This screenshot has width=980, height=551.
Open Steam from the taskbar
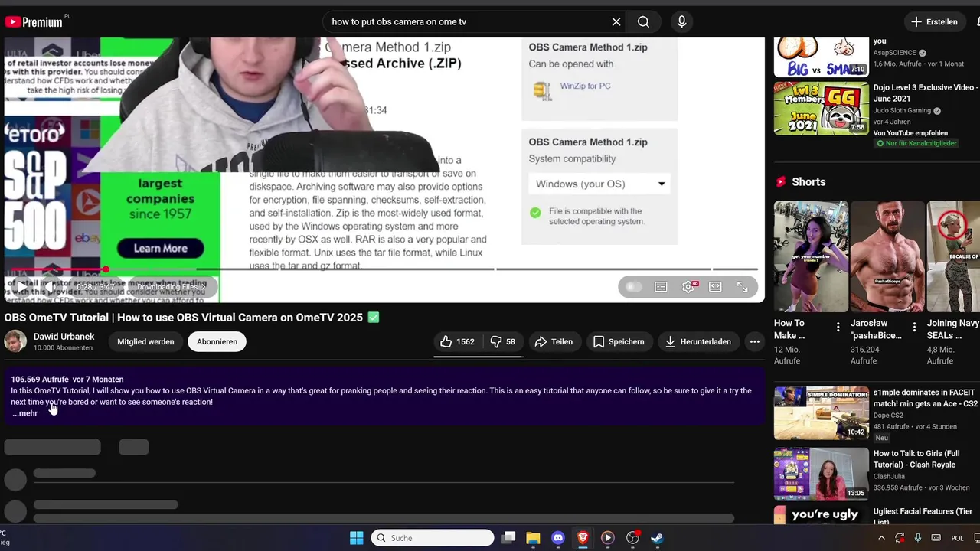coord(657,538)
